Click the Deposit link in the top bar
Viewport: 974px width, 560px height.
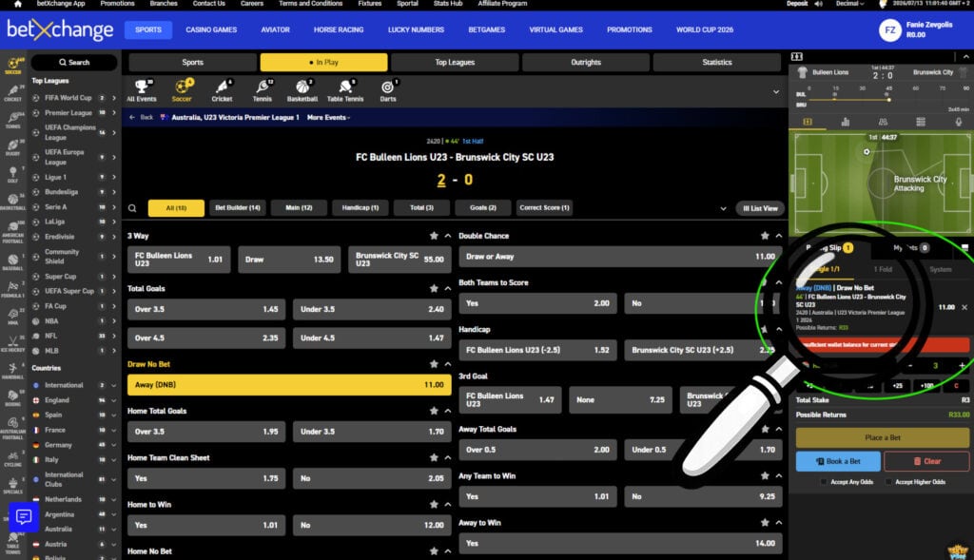pyautogui.click(x=797, y=4)
